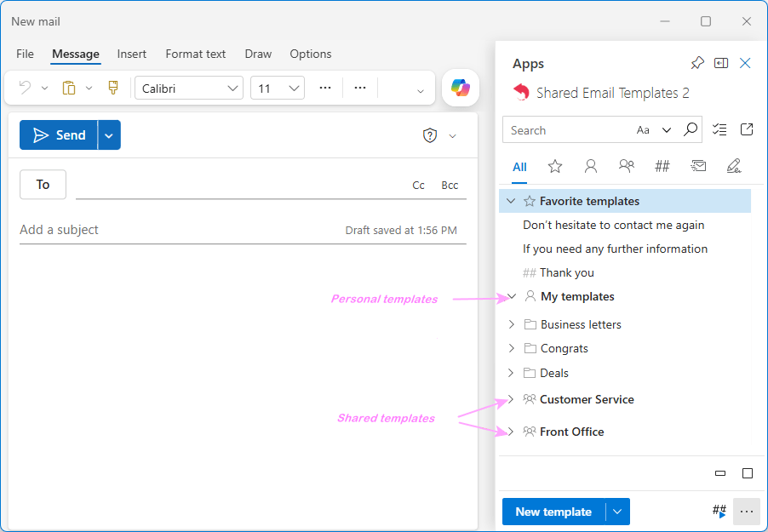Switch to the Insert tab
The height and width of the screenshot is (532, 768).
coord(132,54)
